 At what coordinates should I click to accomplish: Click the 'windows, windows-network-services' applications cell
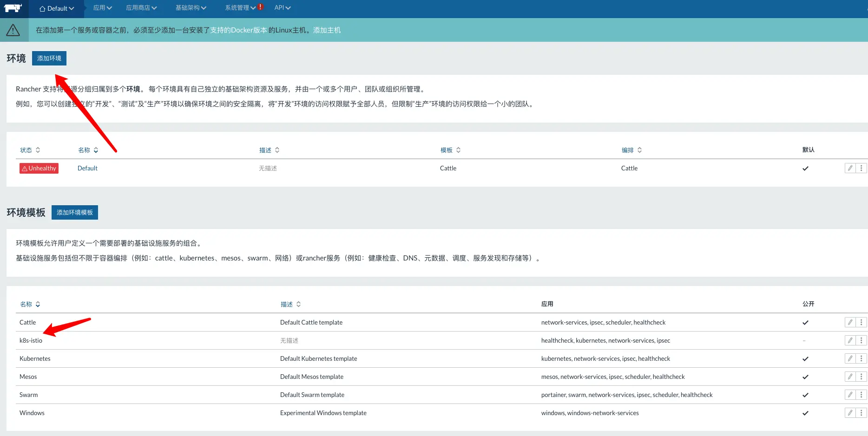click(x=590, y=413)
